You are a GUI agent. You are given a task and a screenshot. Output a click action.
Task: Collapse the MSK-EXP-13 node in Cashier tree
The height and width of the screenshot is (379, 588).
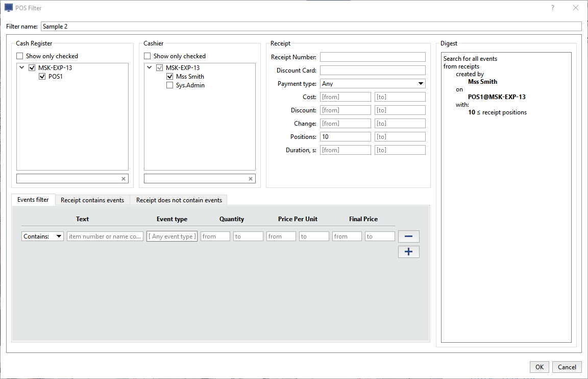[x=150, y=67]
